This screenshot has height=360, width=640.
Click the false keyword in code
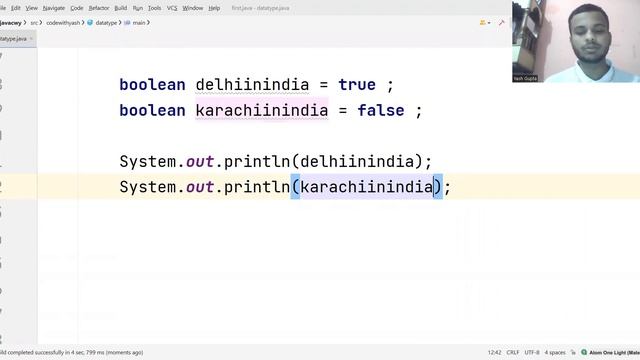pyautogui.click(x=381, y=111)
